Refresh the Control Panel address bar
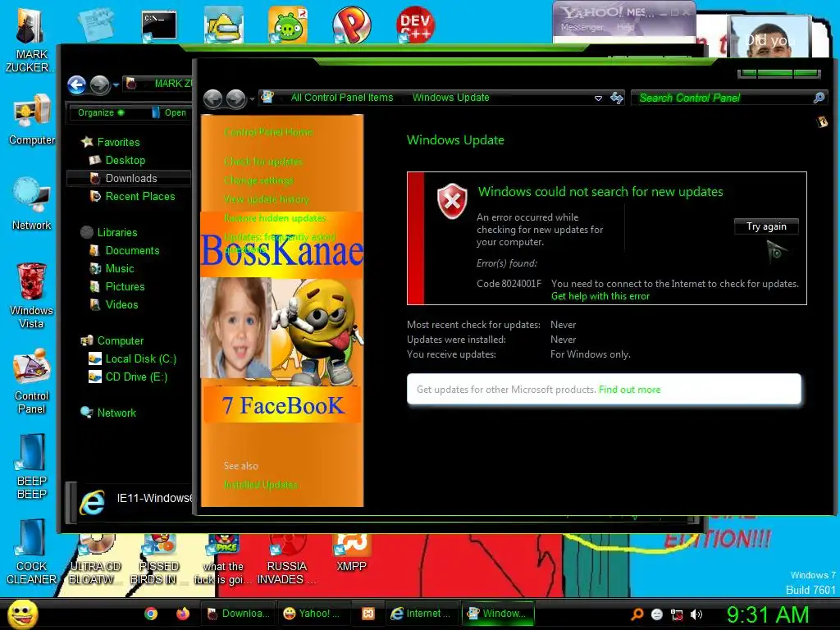 point(617,98)
